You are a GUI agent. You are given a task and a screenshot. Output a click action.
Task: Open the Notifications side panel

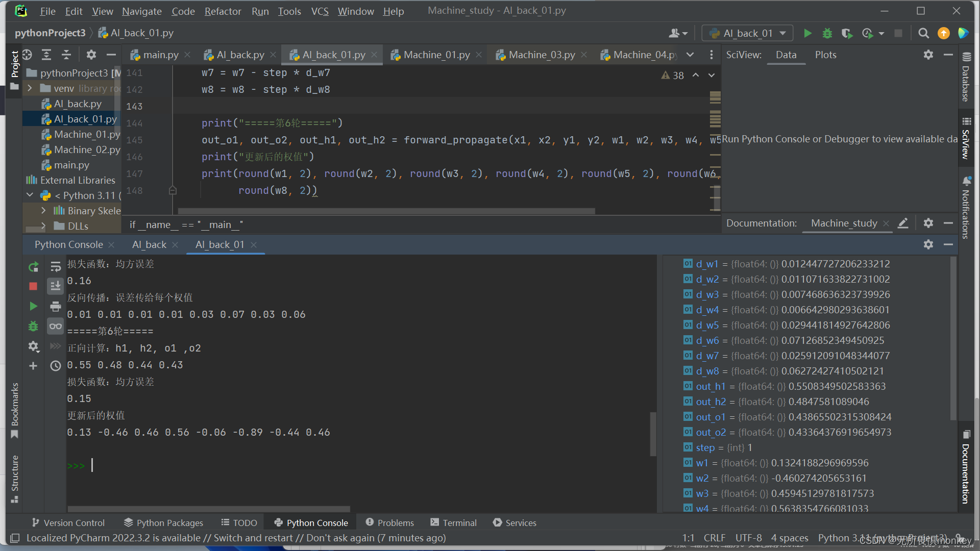pyautogui.click(x=966, y=208)
